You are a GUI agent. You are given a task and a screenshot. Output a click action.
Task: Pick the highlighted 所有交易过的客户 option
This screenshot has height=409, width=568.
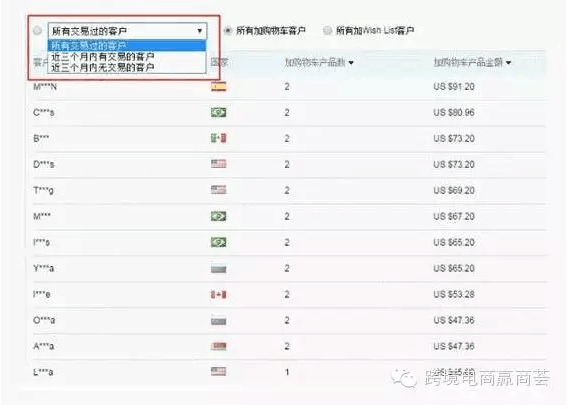tap(127, 46)
